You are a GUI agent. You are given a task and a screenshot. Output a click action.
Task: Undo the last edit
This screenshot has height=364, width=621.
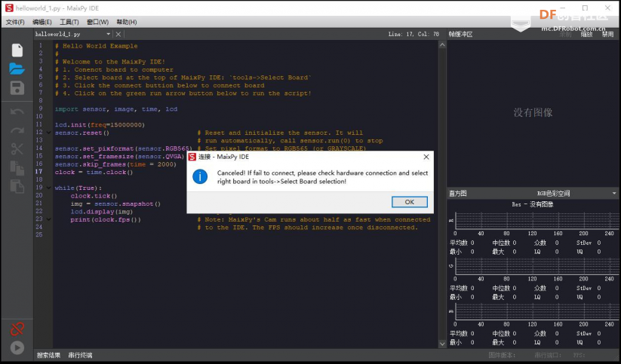coord(17,112)
